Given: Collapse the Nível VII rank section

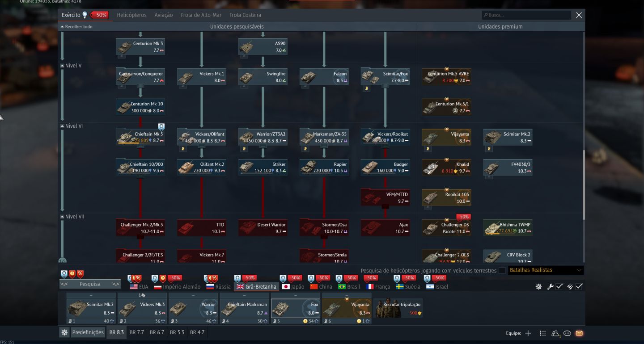Looking at the screenshot, I should [72, 217].
